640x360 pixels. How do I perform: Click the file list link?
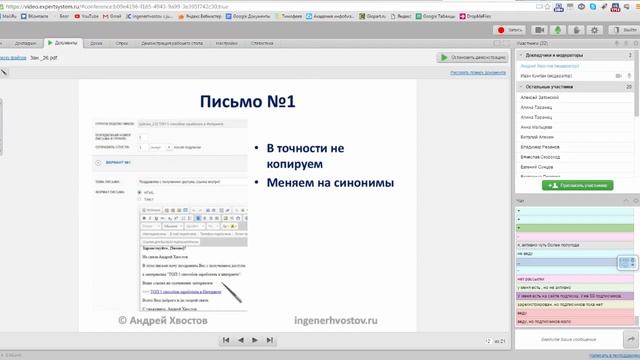[13, 58]
